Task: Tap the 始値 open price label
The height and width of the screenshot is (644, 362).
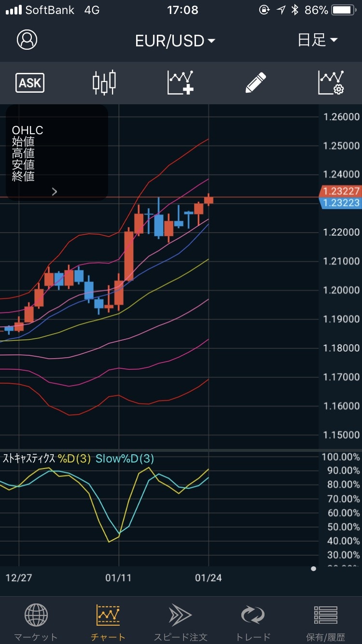Action: click(23, 142)
